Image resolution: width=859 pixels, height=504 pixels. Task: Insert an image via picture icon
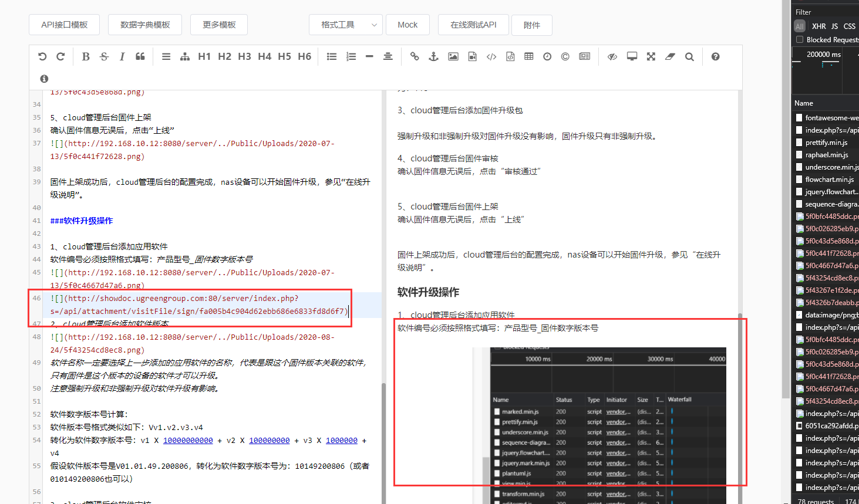click(453, 57)
